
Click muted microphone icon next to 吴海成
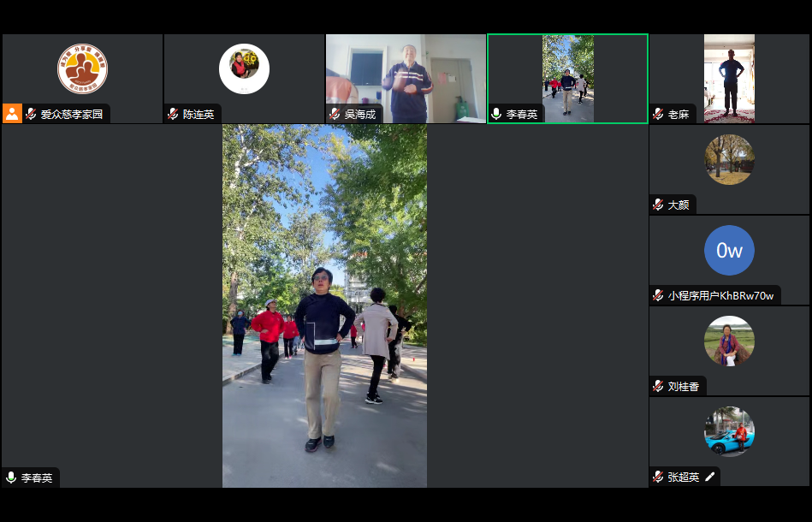pos(335,114)
